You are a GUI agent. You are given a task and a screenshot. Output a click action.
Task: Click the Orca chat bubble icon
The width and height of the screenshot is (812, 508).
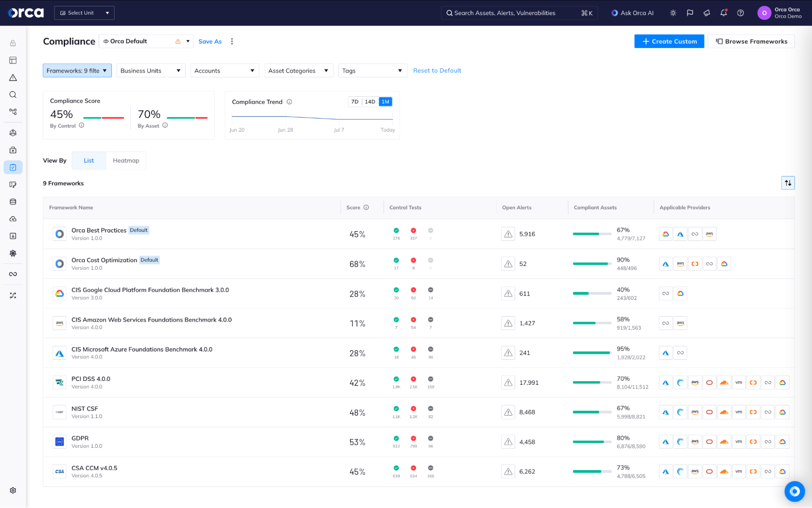point(794,491)
